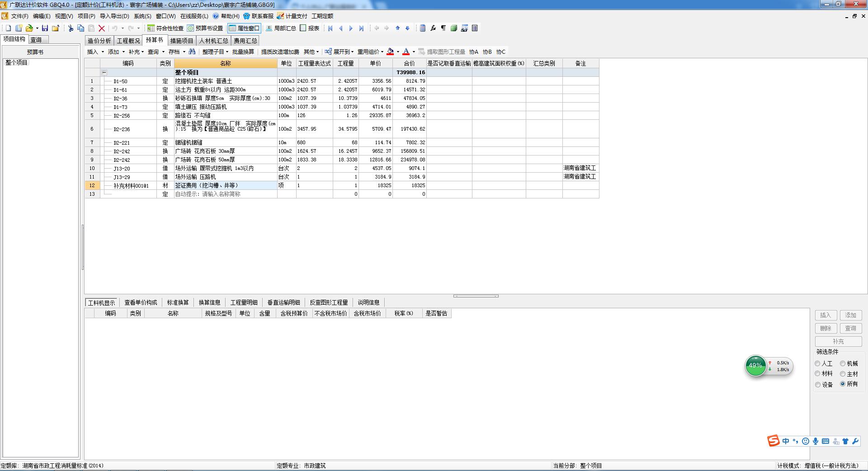Click the Undo arrow icon
868x471 pixels.
(x=115, y=28)
